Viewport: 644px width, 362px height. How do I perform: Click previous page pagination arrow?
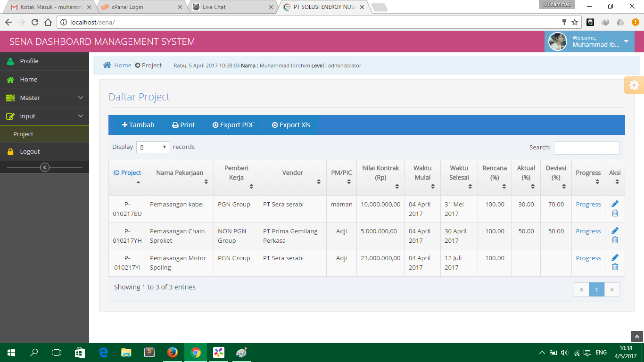(581, 289)
